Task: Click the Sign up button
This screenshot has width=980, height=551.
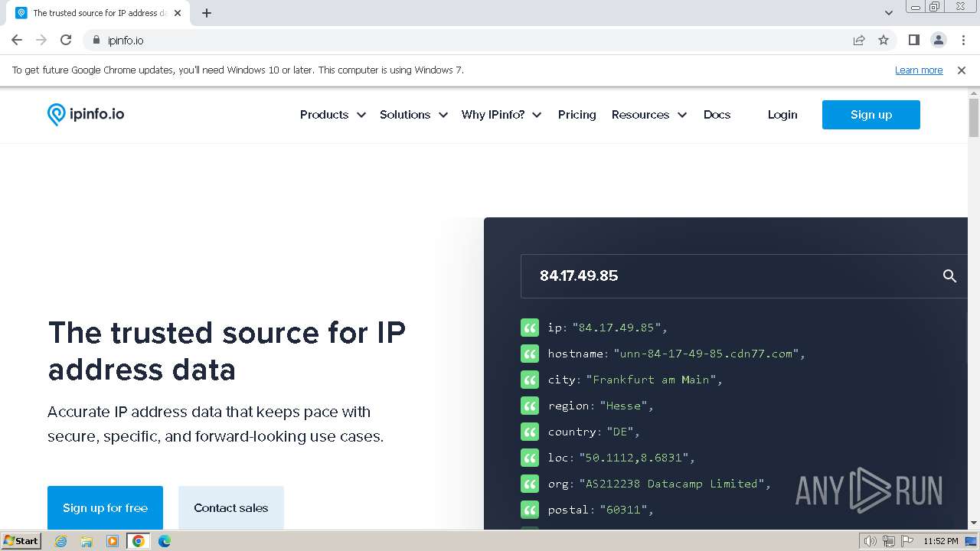Action: (x=871, y=115)
